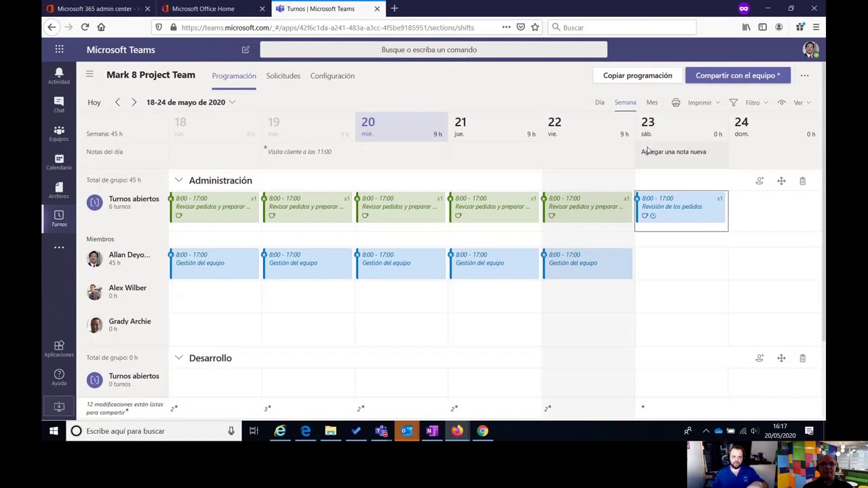
Task: Expand the Filtro dropdown
Action: point(766,103)
